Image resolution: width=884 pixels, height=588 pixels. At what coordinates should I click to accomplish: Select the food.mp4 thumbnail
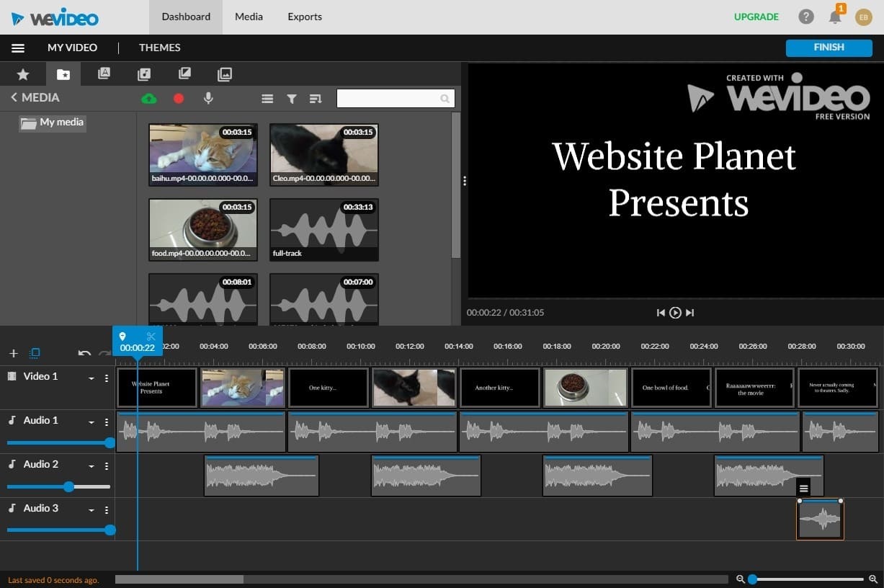point(203,230)
